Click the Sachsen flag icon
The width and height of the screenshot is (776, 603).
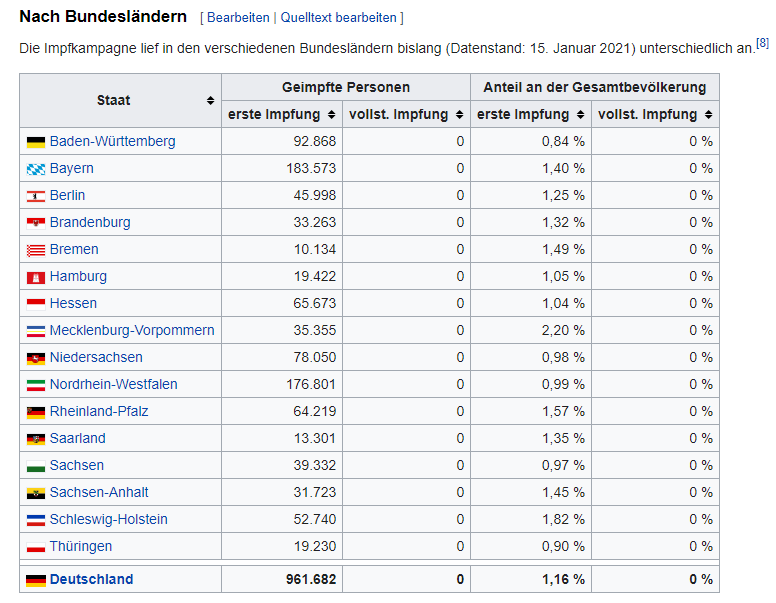point(36,466)
